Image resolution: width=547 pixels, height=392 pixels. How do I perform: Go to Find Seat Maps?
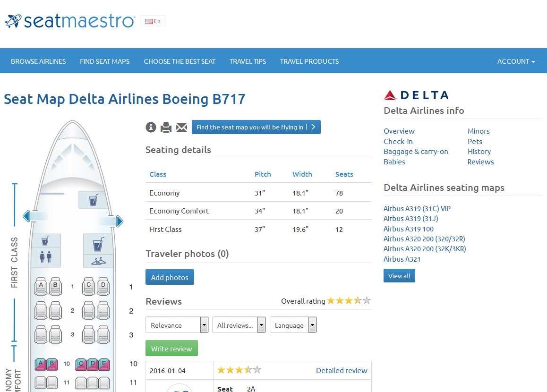[105, 61]
